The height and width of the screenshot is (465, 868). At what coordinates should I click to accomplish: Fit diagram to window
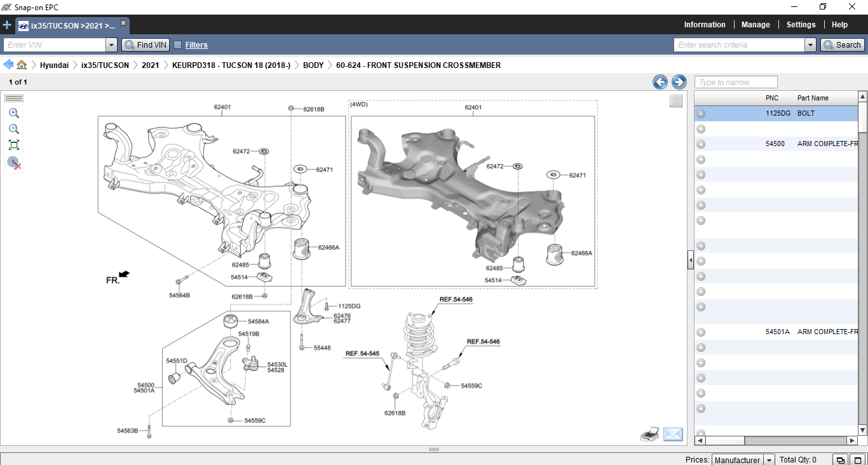[x=14, y=145]
